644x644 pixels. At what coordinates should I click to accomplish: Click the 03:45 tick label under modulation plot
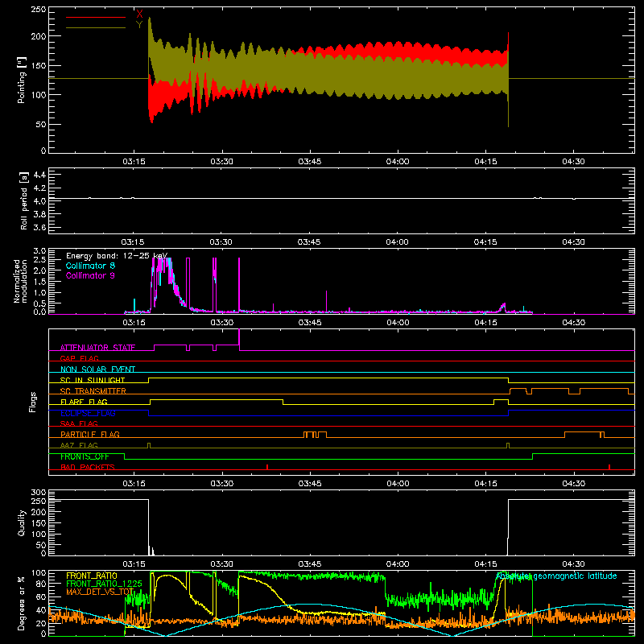(310, 323)
